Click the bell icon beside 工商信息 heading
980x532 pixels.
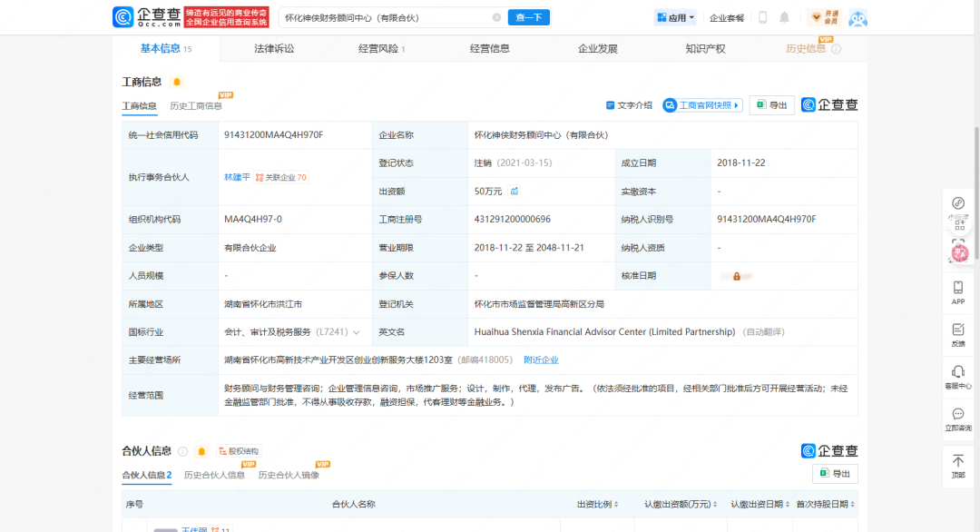(177, 82)
